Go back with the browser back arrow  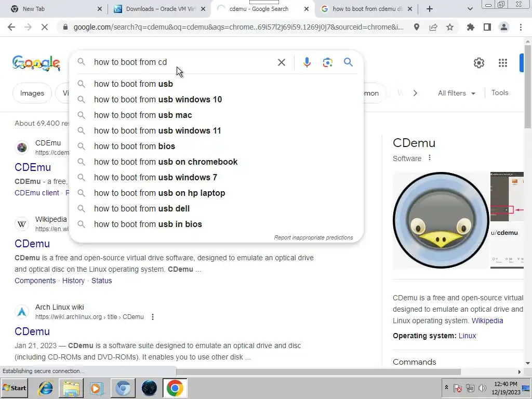pyautogui.click(x=11, y=27)
